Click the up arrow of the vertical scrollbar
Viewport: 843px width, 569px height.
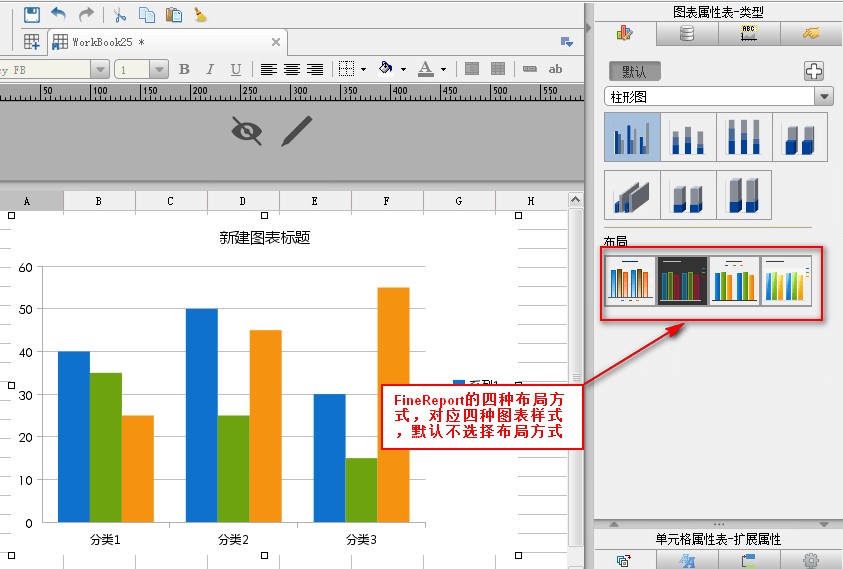[x=575, y=200]
